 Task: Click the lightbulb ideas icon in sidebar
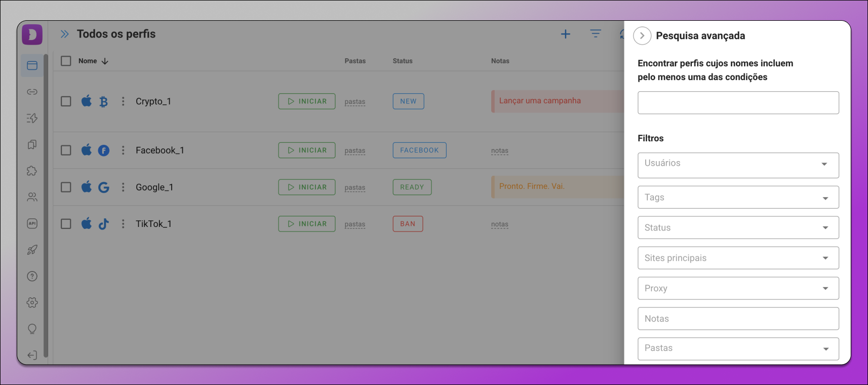[32, 329]
